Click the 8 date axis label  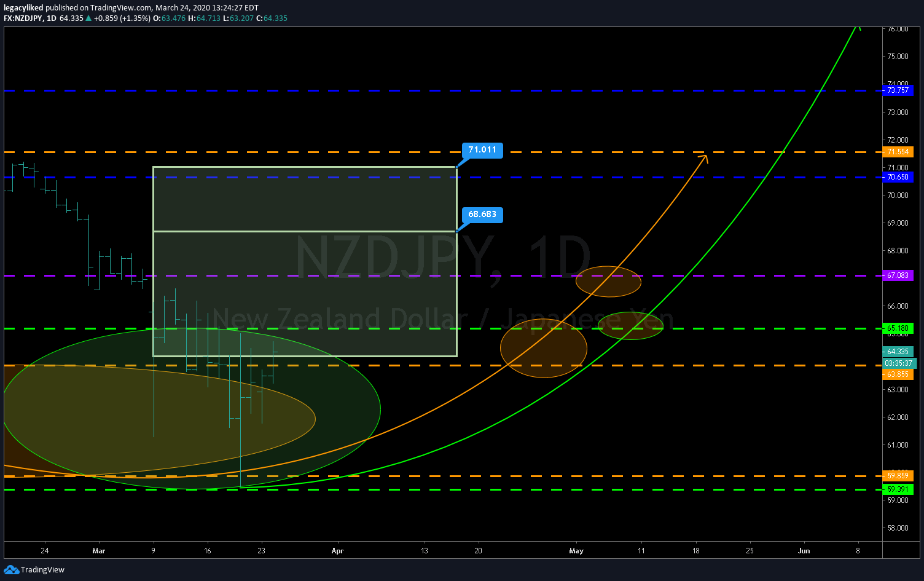click(858, 551)
